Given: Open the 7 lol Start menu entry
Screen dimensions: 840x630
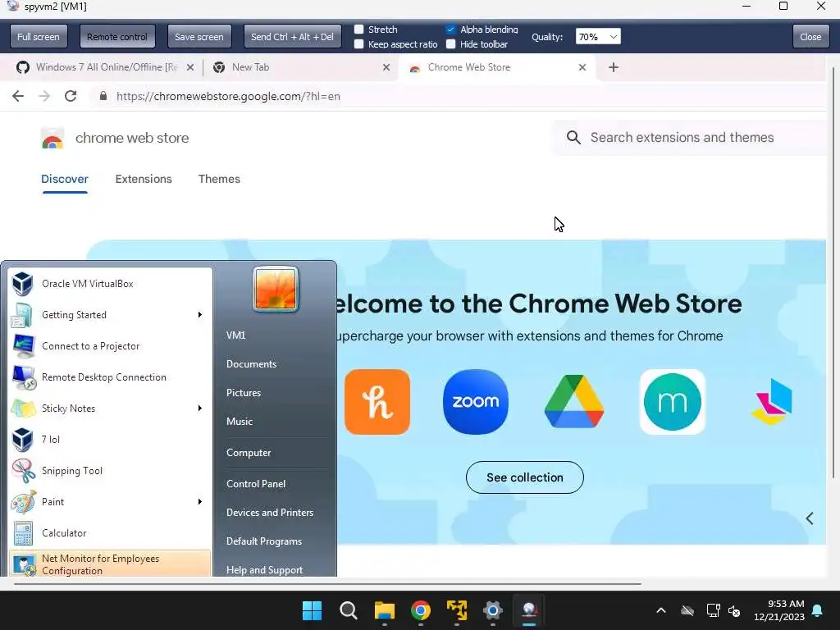Looking at the screenshot, I should click(111, 440).
